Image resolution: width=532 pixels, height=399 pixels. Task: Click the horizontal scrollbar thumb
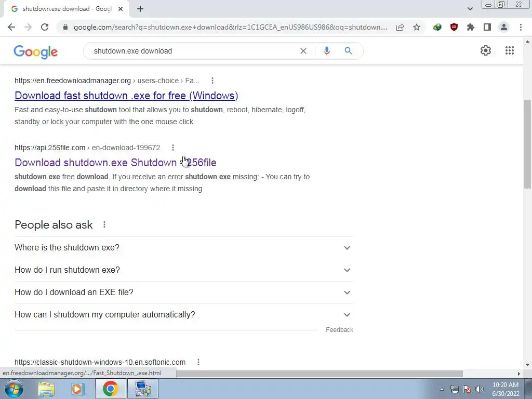click(319, 374)
